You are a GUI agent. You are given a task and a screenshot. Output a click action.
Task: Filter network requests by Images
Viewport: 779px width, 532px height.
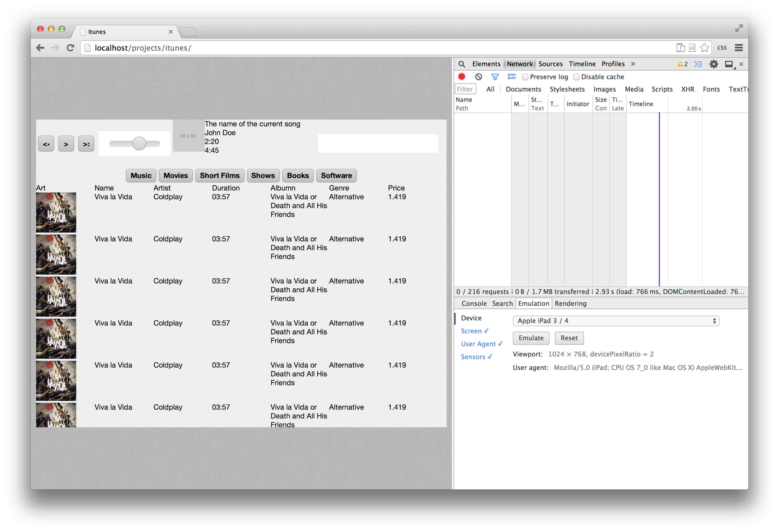(604, 89)
